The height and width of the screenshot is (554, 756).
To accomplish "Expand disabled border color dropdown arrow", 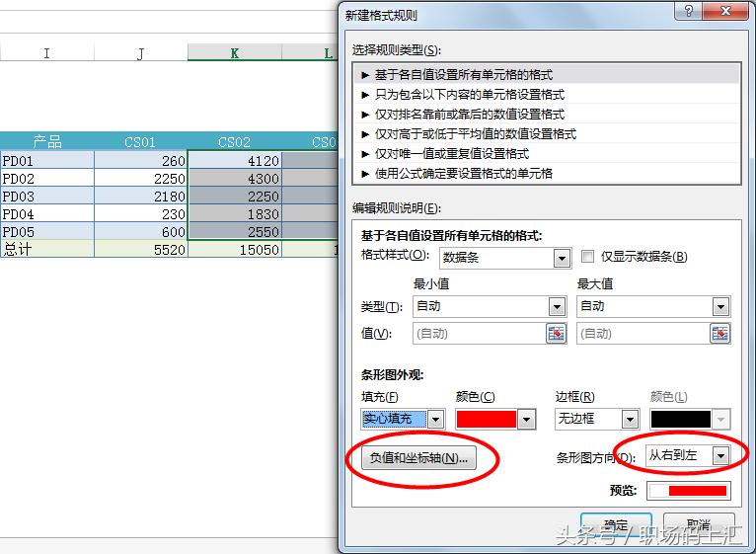I will tap(720, 419).
